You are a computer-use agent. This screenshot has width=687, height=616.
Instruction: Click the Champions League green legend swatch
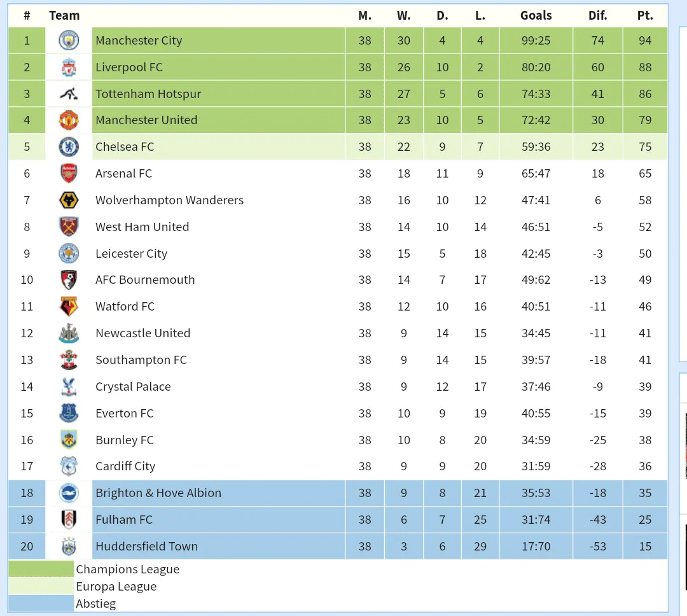pyautogui.click(x=41, y=570)
